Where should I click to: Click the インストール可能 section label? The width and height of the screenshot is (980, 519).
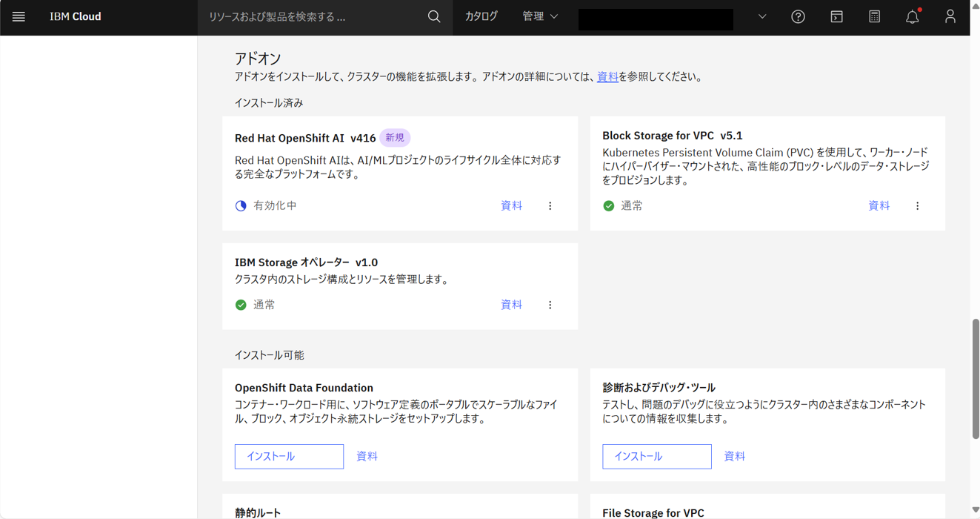pos(269,355)
